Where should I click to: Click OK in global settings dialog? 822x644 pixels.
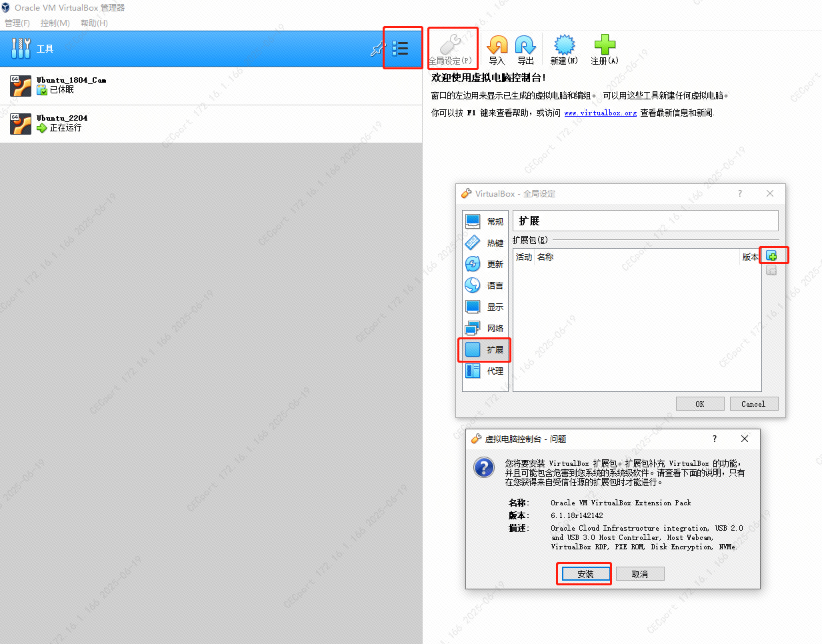[700, 404]
